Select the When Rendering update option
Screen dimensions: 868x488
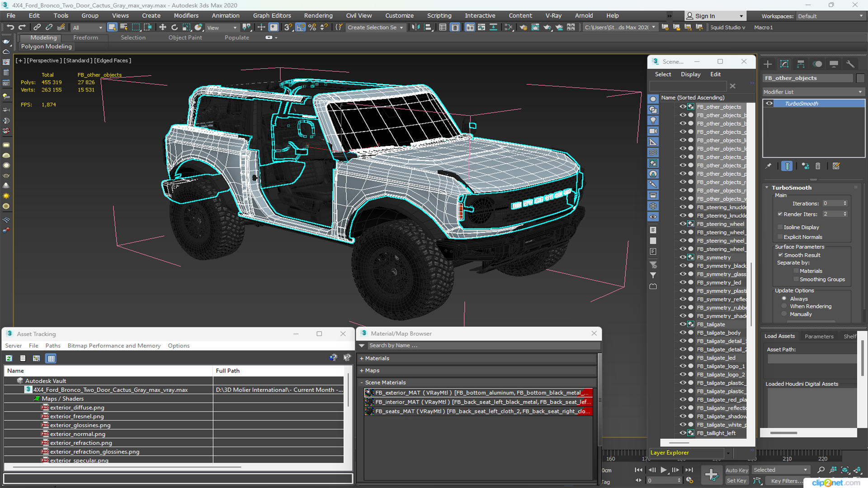(784, 306)
